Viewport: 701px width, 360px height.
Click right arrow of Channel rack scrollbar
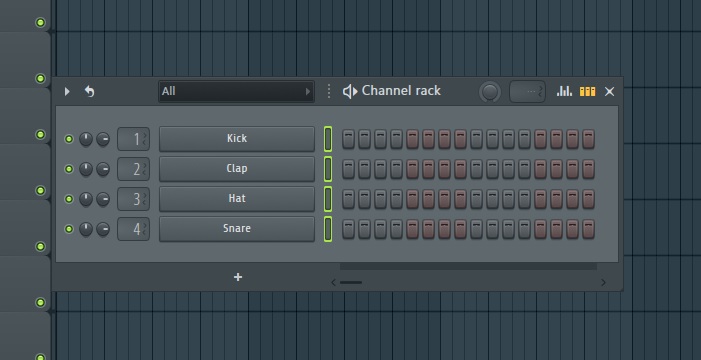coord(604,282)
